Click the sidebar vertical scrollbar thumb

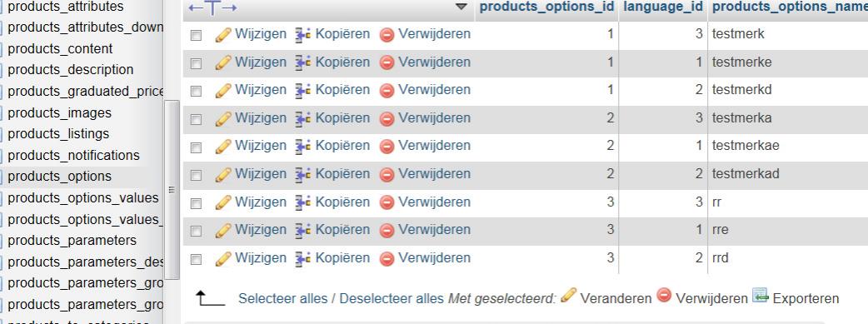click(172, 190)
